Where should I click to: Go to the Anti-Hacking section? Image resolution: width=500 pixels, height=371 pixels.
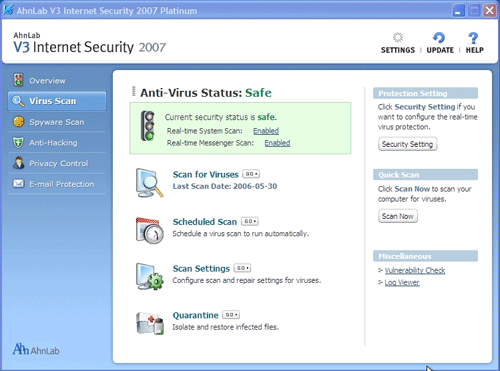(57, 143)
